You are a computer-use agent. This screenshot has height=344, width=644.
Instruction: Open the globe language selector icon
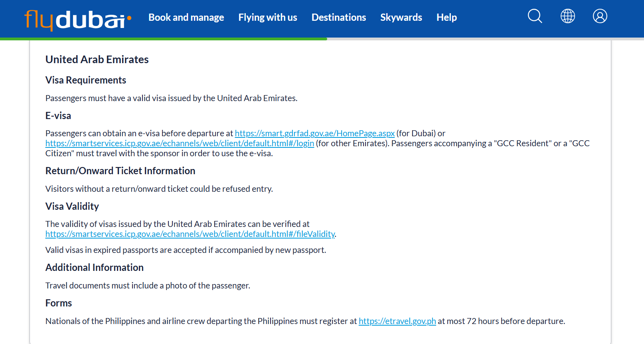click(x=567, y=16)
